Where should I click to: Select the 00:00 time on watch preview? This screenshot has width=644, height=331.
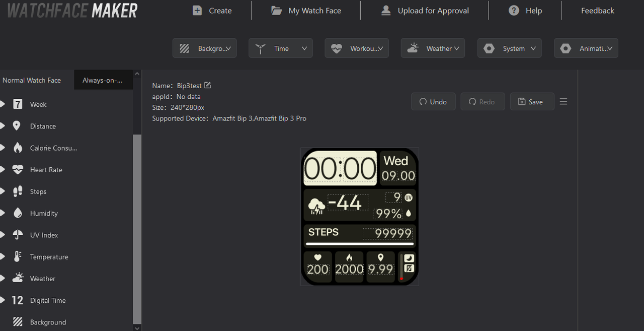(340, 169)
